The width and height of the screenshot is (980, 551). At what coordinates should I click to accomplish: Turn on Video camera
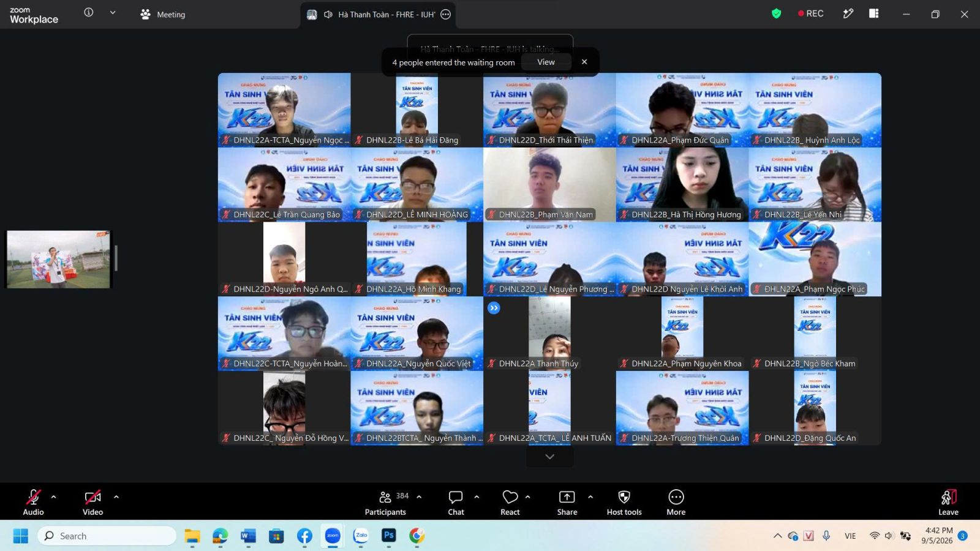(93, 502)
